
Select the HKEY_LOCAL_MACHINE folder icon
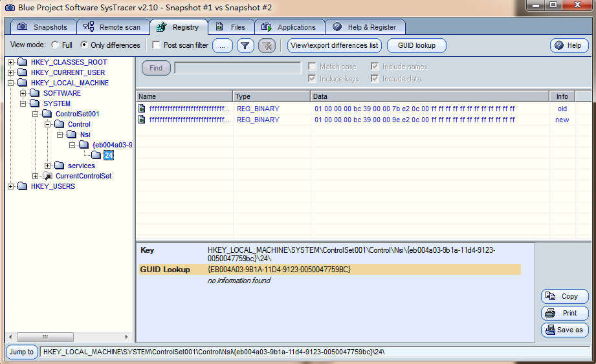tap(23, 82)
